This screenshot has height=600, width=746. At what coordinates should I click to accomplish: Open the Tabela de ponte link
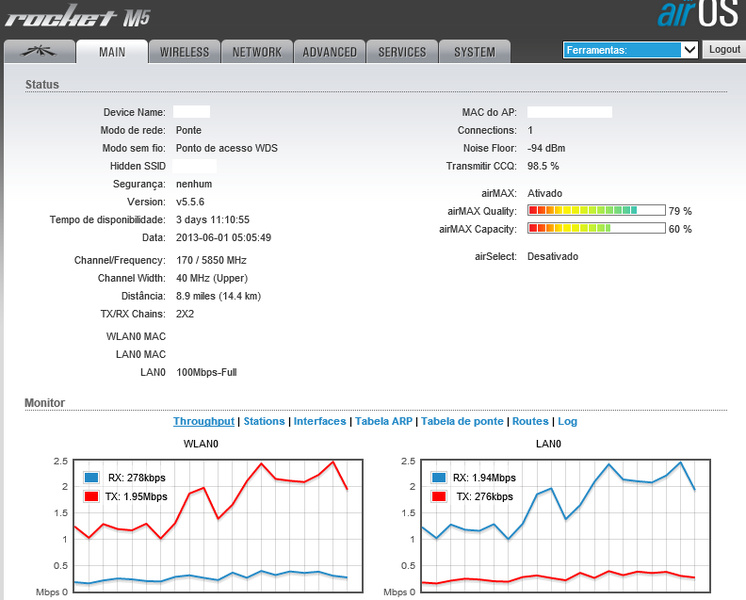point(462,421)
